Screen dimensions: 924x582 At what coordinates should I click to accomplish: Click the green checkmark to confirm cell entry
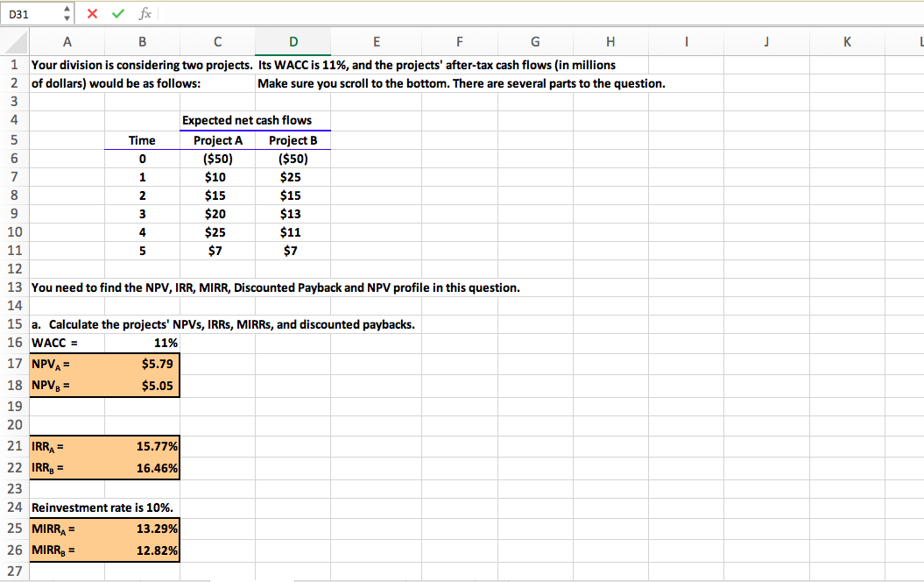coord(118,13)
